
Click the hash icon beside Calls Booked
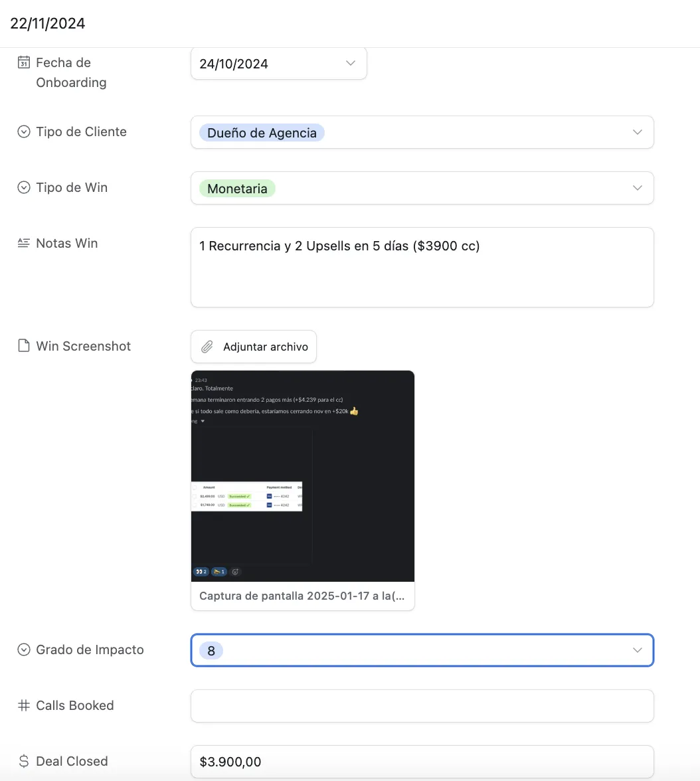pyautogui.click(x=24, y=705)
